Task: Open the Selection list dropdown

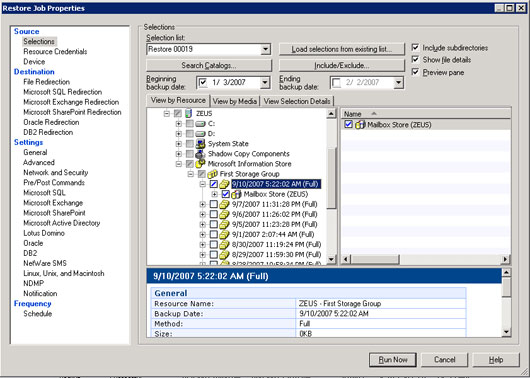Action: coord(266,49)
